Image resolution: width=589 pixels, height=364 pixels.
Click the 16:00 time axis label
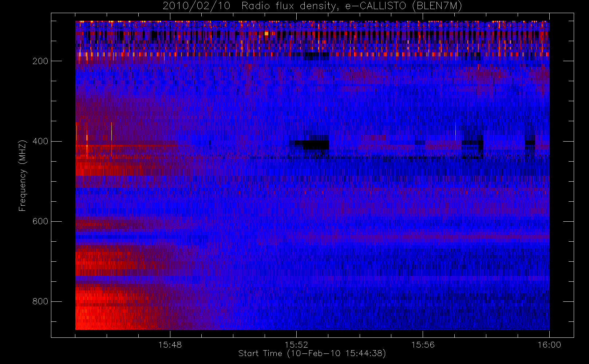(x=549, y=345)
